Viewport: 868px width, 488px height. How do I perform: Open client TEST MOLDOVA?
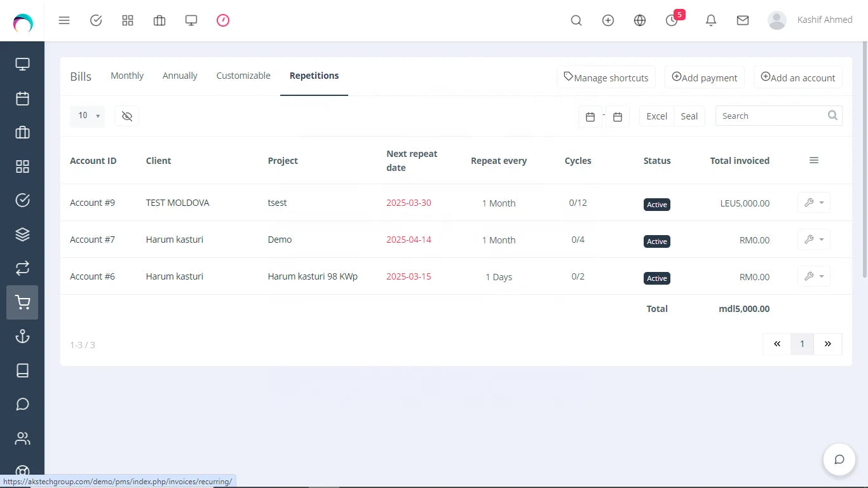[177, 203]
